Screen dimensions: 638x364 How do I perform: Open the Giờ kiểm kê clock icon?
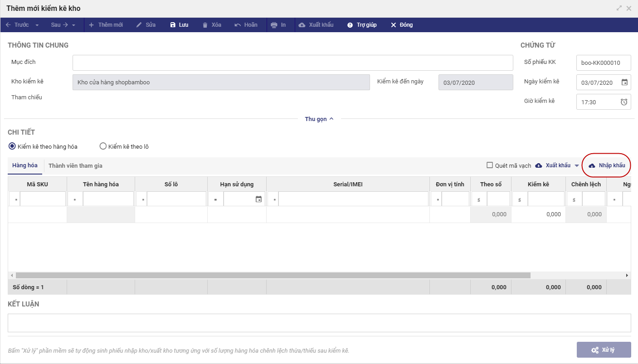[624, 102]
